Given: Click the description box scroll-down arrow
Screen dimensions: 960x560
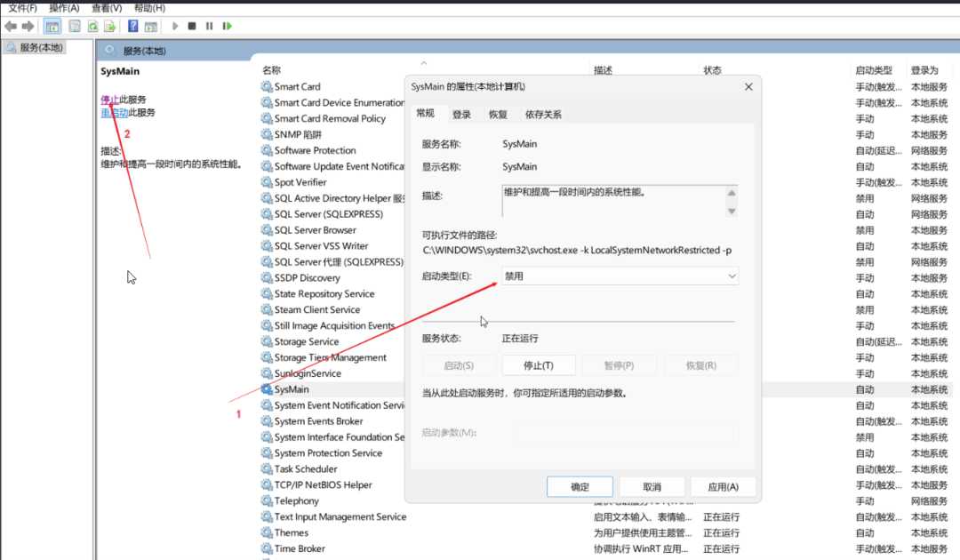Looking at the screenshot, I should coord(732,212).
